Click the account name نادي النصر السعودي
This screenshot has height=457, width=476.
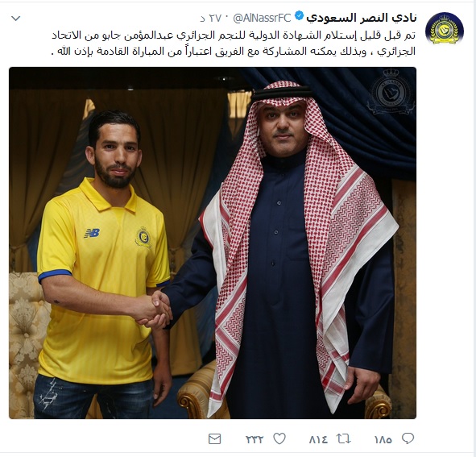(362, 18)
